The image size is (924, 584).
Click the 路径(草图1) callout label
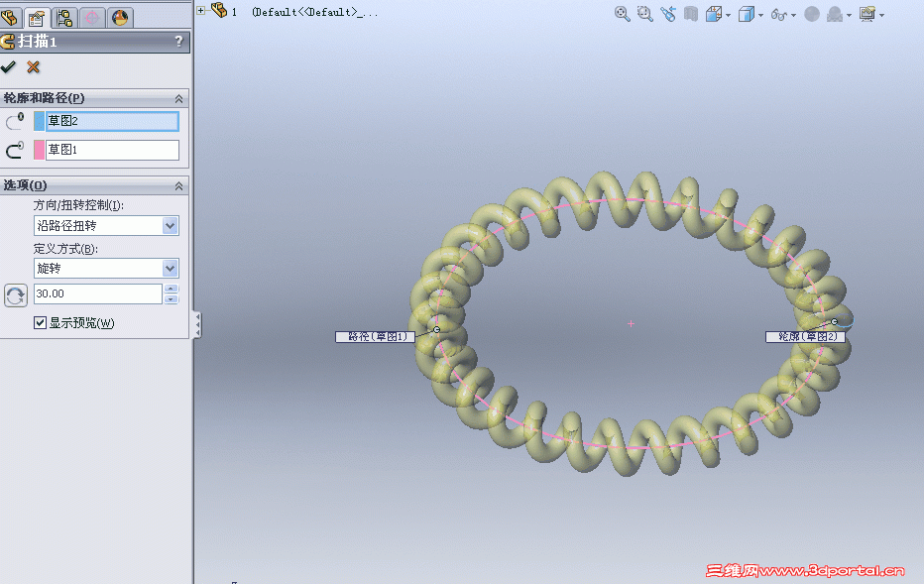[376, 336]
